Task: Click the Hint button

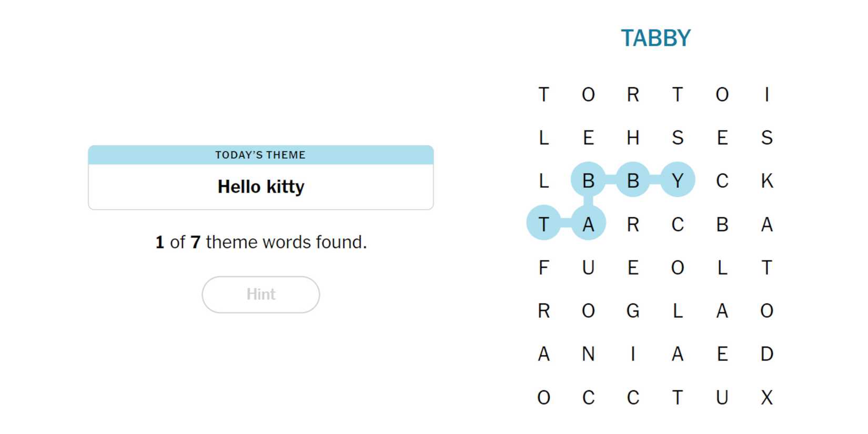Action: tap(260, 295)
